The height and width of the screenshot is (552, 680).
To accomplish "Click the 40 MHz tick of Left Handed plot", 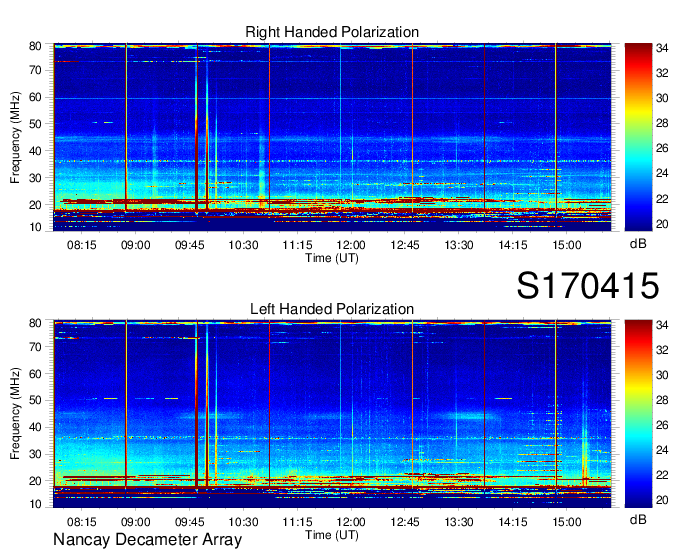I will [35, 427].
